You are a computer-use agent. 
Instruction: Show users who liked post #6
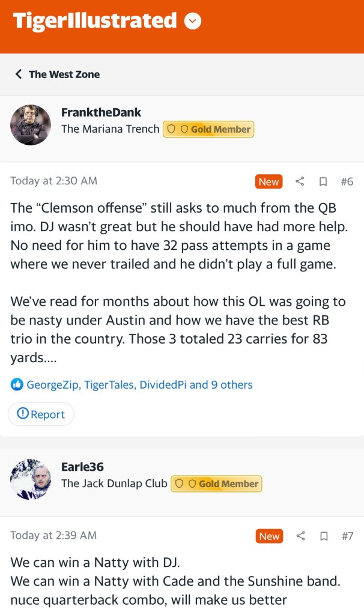pyautogui.click(x=139, y=384)
